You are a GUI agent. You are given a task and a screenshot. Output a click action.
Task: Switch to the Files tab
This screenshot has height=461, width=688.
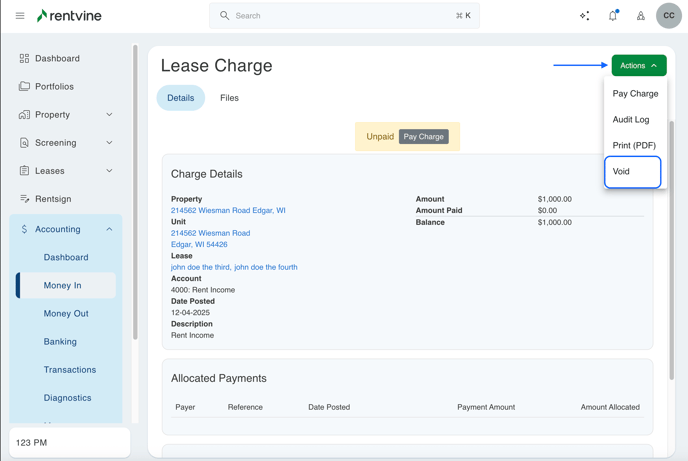click(x=229, y=98)
